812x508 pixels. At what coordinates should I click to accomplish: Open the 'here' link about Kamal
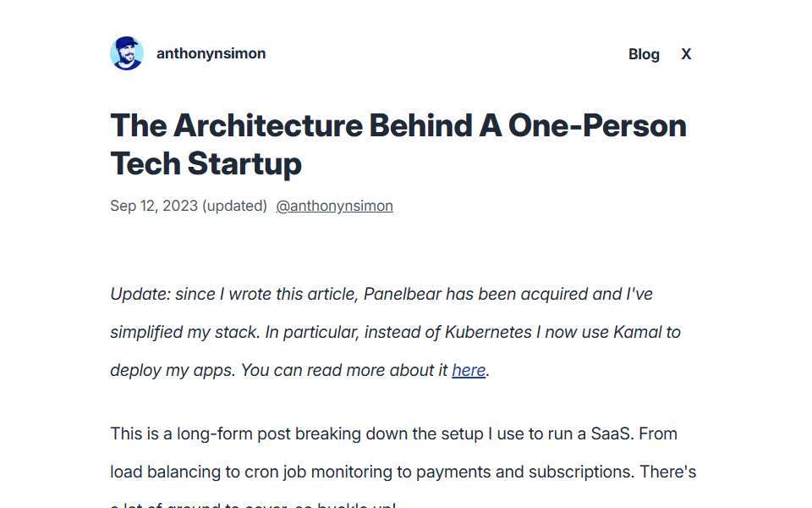[469, 370]
